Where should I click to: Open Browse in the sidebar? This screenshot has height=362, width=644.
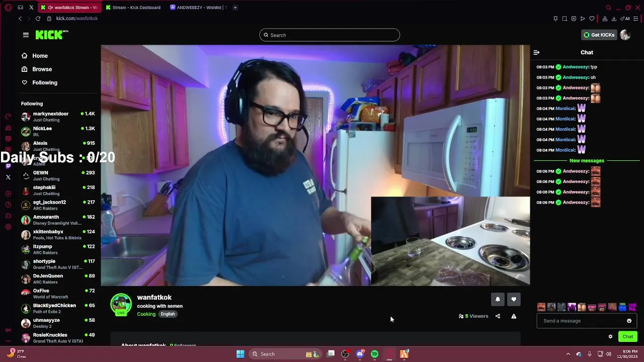point(37,69)
